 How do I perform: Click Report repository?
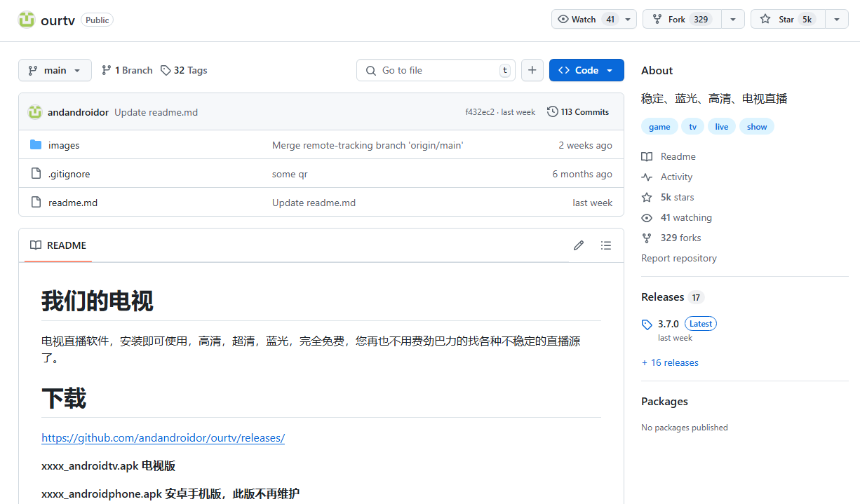pyautogui.click(x=679, y=258)
